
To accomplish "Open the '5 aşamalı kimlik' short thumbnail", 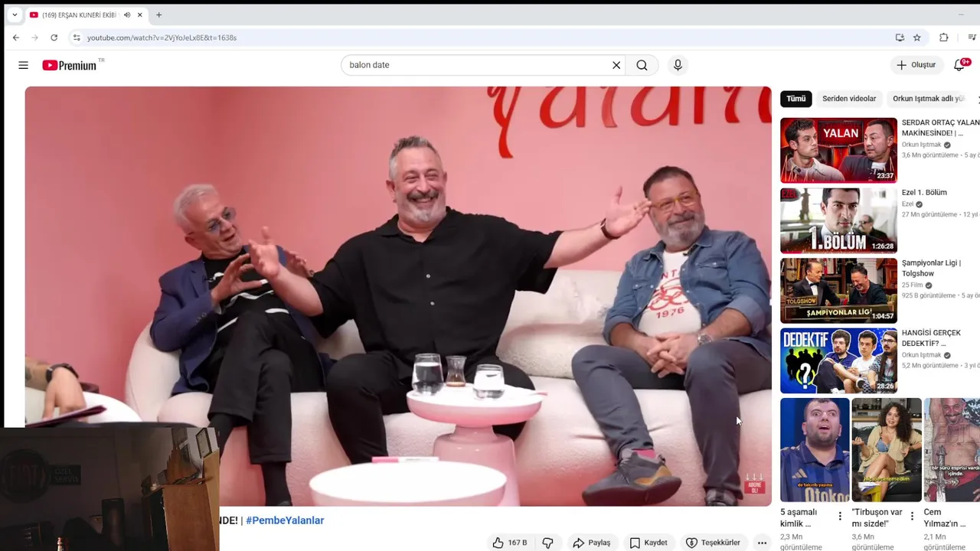I will (x=815, y=450).
